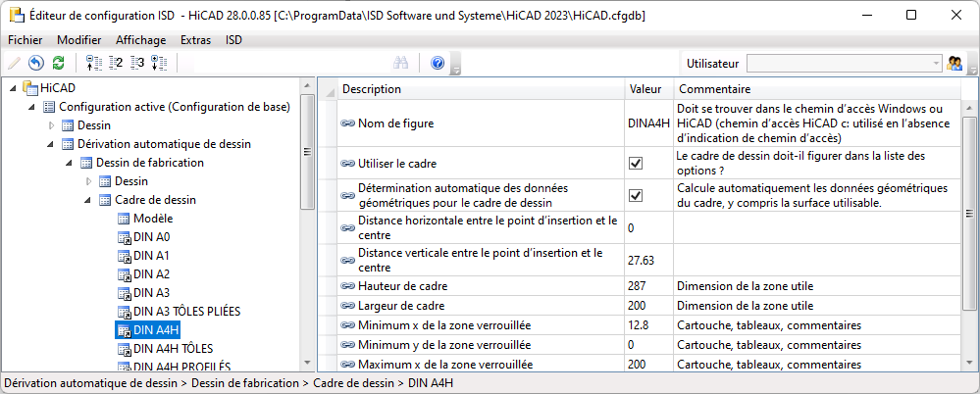Collapse Dérivation automatique de dessin node

pos(51,144)
